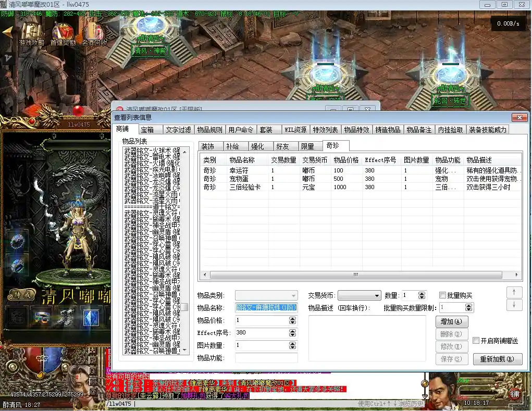
Task: Select the 宠物蛋 row in table
Action: pyautogui.click(x=361, y=179)
